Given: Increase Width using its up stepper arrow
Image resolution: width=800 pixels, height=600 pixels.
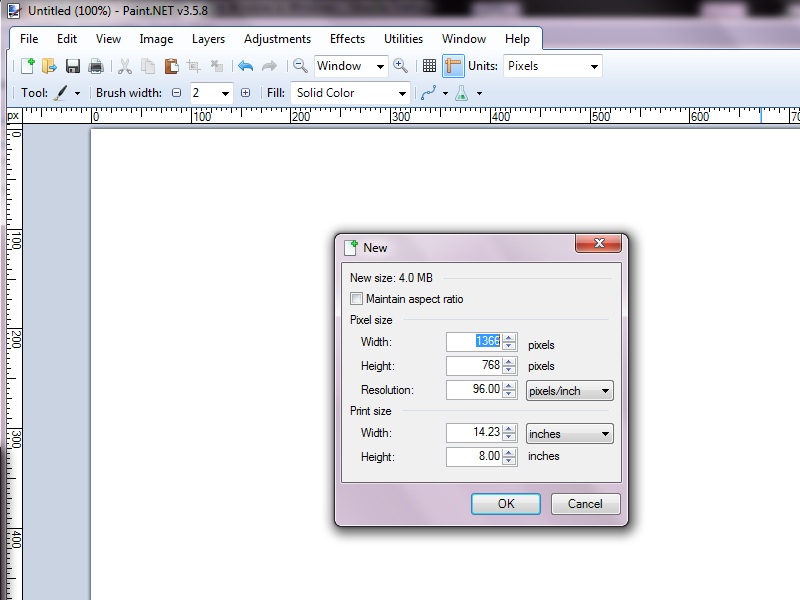Looking at the screenshot, I should [509, 338].
